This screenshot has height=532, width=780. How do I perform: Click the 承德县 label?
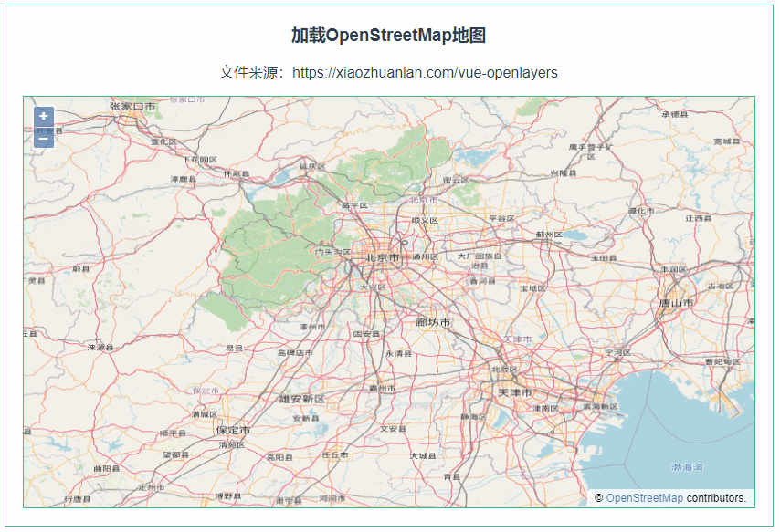pos(675,114)
